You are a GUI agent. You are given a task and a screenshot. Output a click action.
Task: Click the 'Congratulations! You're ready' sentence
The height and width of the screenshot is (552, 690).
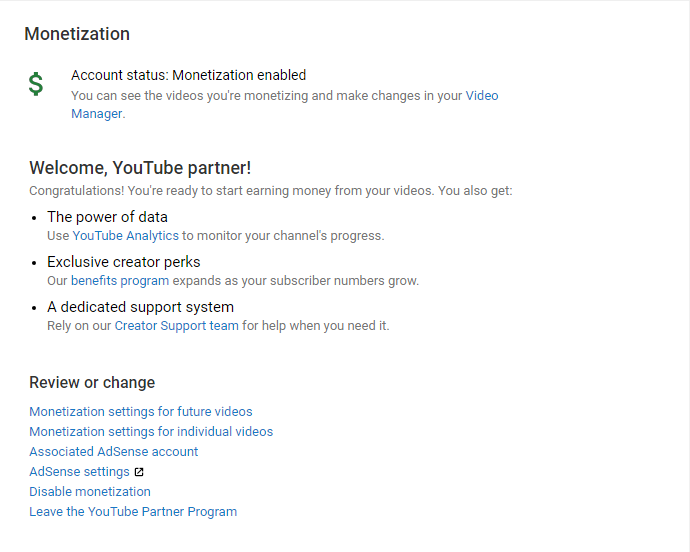pyautogui.click(x=271, y=191)
